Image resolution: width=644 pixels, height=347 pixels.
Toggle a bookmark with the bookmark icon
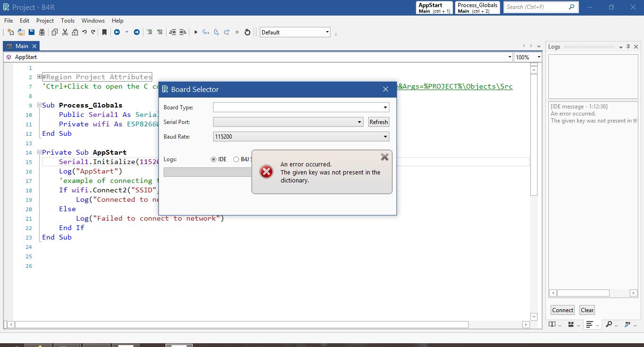coord(105,32)
